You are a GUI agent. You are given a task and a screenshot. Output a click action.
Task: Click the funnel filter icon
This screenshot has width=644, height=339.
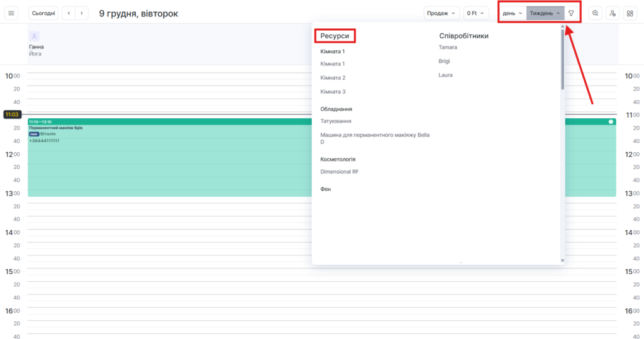(x=571, y=13)
